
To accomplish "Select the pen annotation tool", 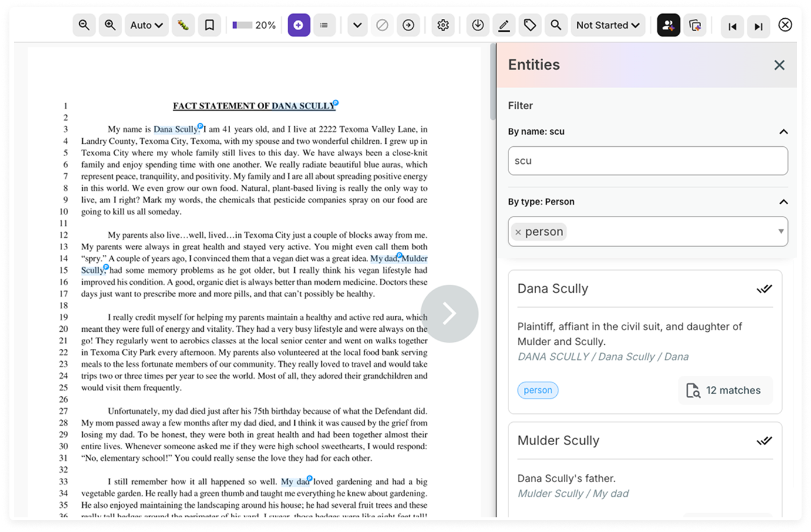I will [x=504, y=25].
